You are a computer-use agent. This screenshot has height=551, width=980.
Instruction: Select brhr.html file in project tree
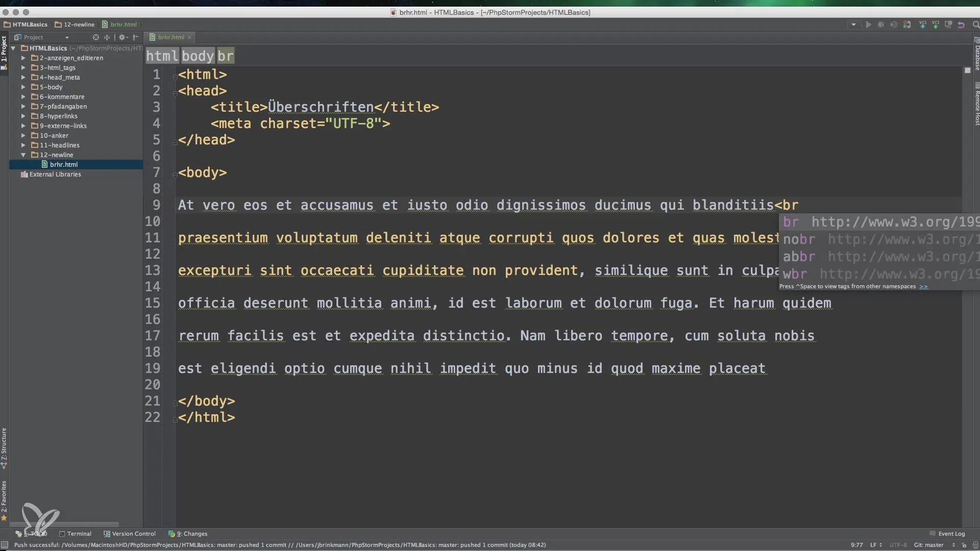pos(60,165)
